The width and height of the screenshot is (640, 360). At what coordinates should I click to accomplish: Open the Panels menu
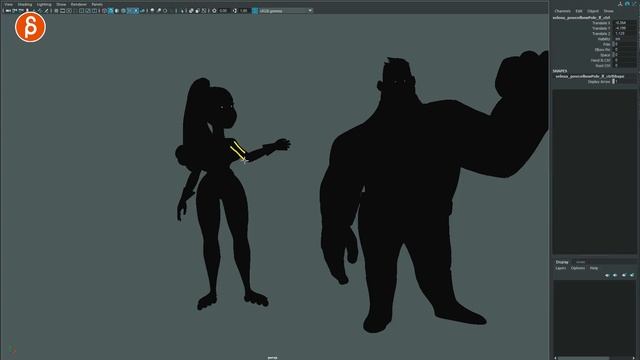click(x=97, y=4)
